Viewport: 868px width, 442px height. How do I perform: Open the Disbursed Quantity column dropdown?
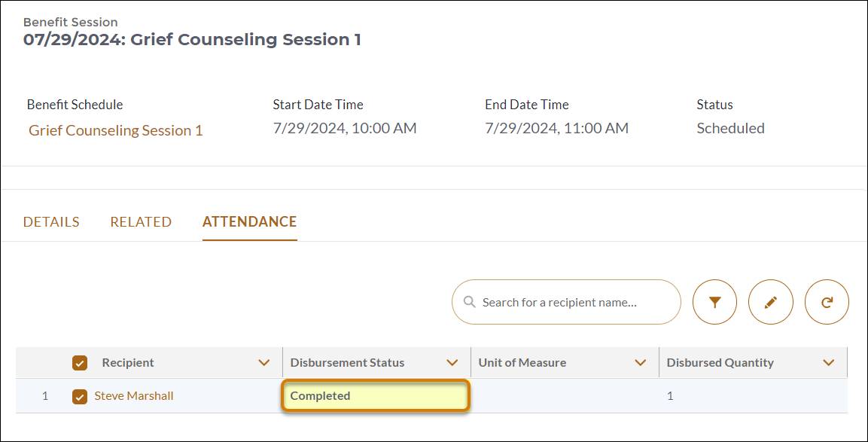tap(829, 362)
